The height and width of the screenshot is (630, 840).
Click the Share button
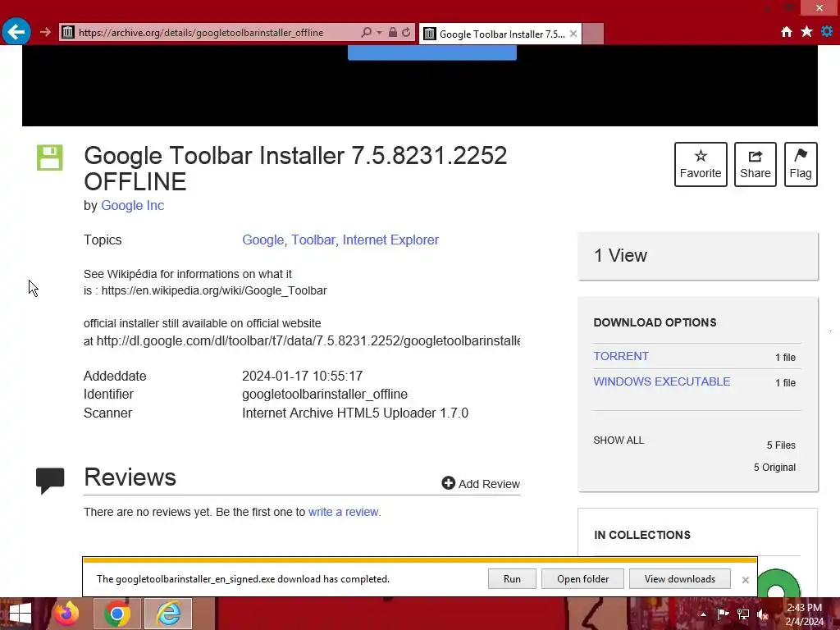coord(756,164)
